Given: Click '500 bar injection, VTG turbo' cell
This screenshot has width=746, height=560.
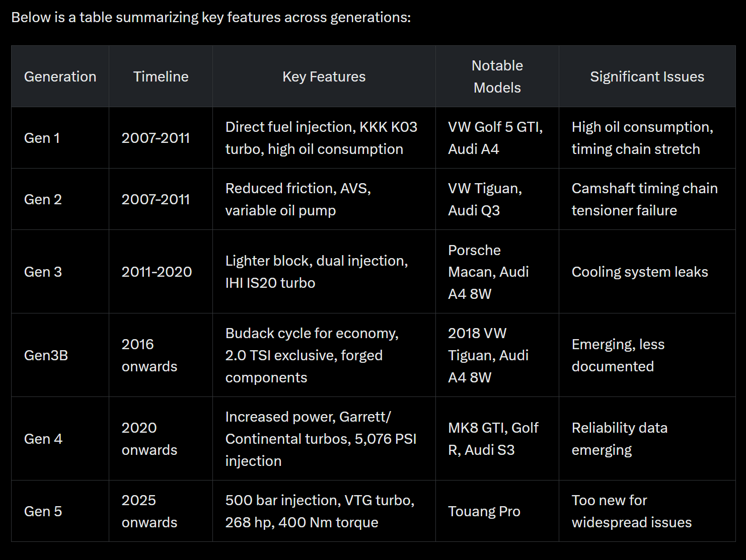Looking at the screenshot, I should [320, 511].
